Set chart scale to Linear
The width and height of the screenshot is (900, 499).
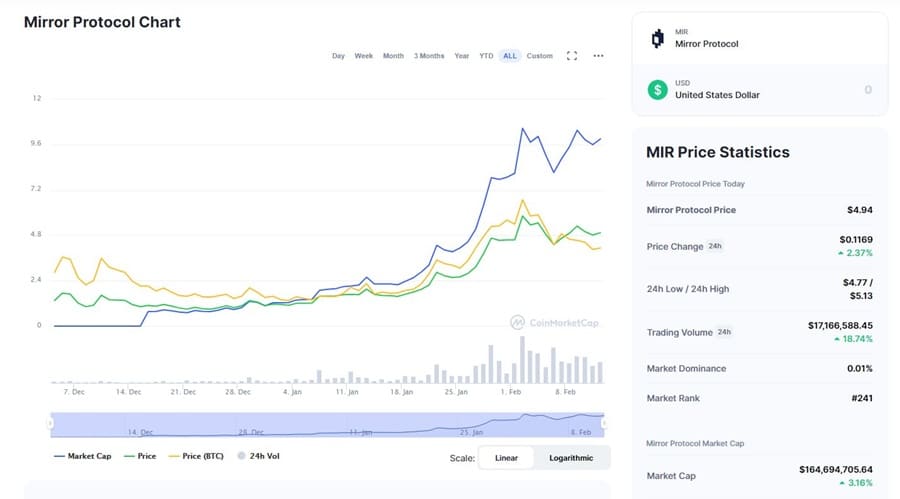pos(506,458)
